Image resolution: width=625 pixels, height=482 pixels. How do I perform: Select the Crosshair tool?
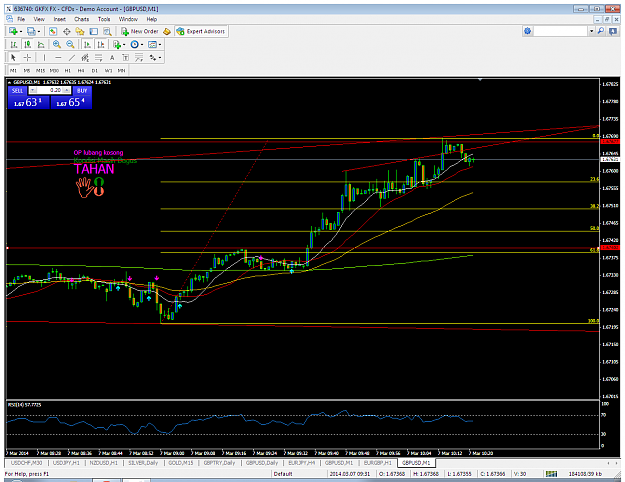[x=27, y=58]
